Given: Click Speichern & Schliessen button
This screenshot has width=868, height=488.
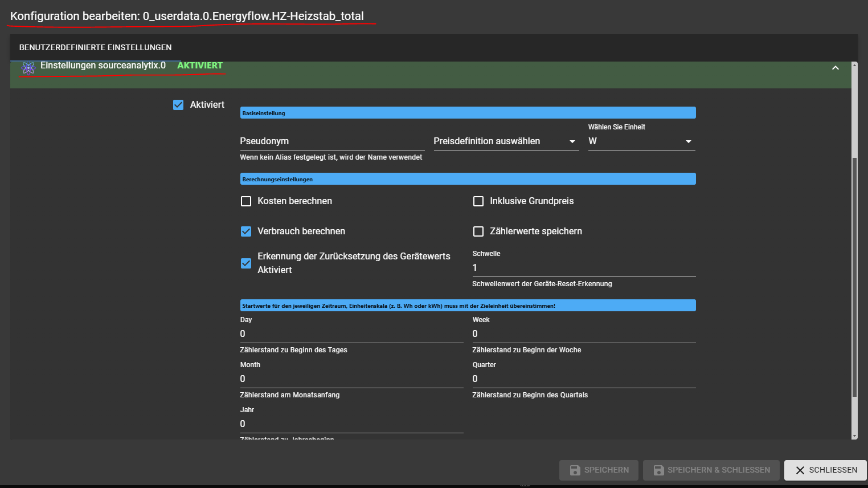Looking at the screenshot, I should [x=711, y=470].
